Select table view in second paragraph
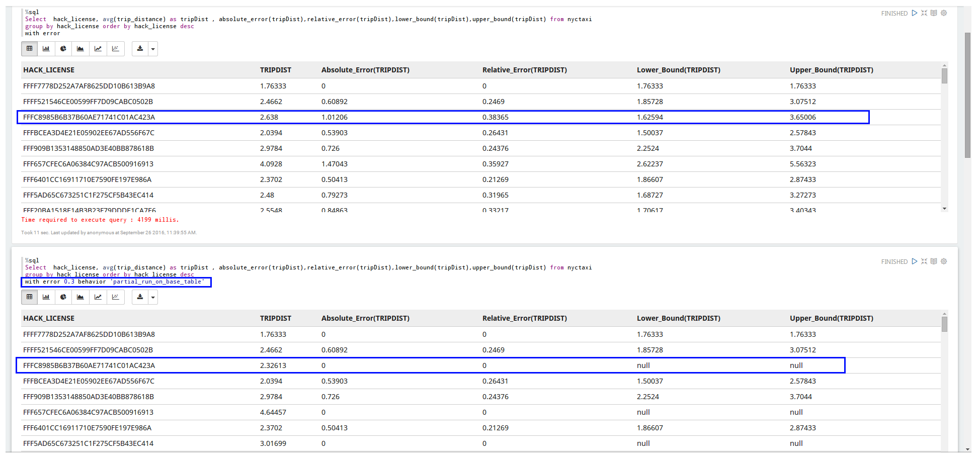Image resolution: width=980 pixels, height=464 pixels. pyautogui.click(x=30, y=297)
